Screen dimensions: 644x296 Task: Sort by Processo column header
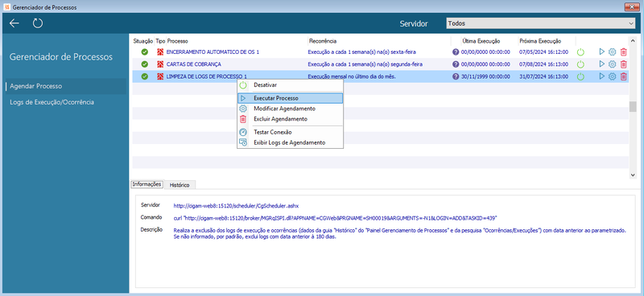coord(177,41)
